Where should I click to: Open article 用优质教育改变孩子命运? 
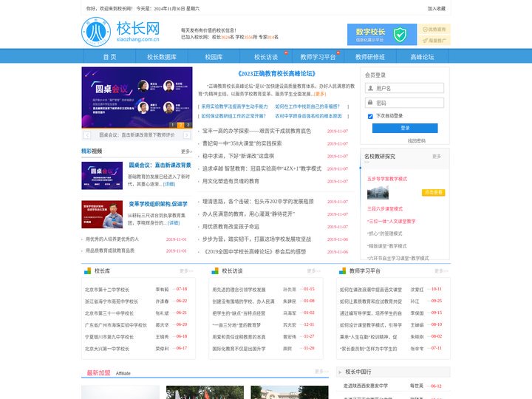tap(231, 227)
